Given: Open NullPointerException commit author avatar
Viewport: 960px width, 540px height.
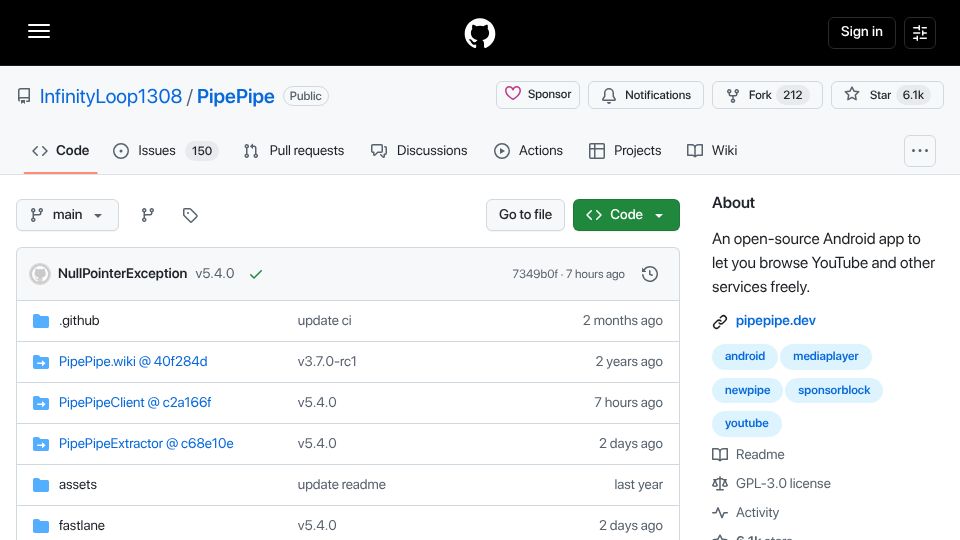Looking at the screenshot, I should pos(40,274).
